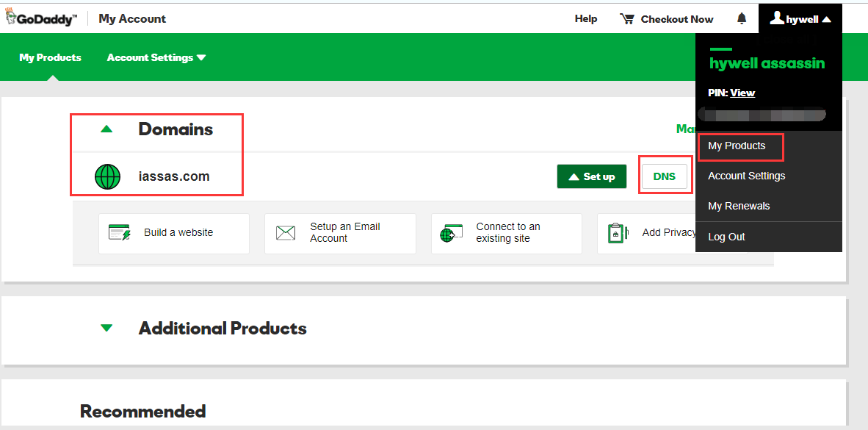
Task: Open the shopping cart via Checkout Now icon
Action: (x=628, y=18)
